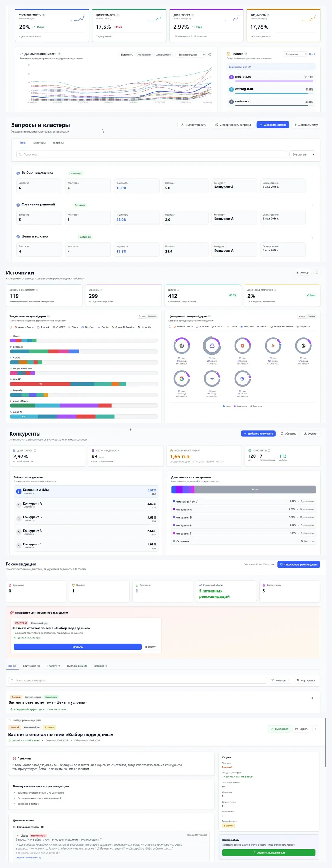Focus the Поиск по рекомендациям search field

coord(138,680)
